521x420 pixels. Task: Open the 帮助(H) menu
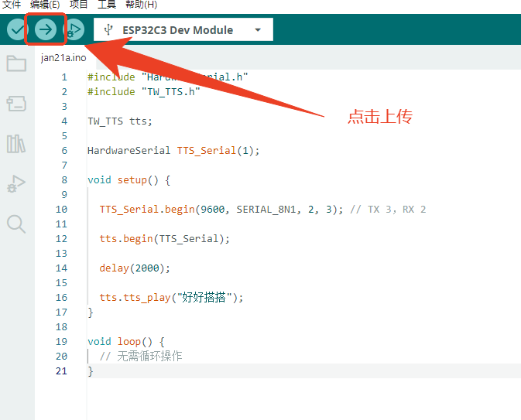click(x=141, y=5)
